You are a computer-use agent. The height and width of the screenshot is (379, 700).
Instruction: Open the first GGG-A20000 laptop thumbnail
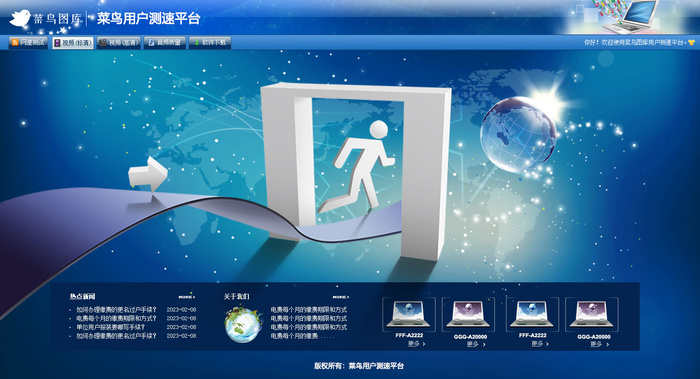click(x=468, y=315)
